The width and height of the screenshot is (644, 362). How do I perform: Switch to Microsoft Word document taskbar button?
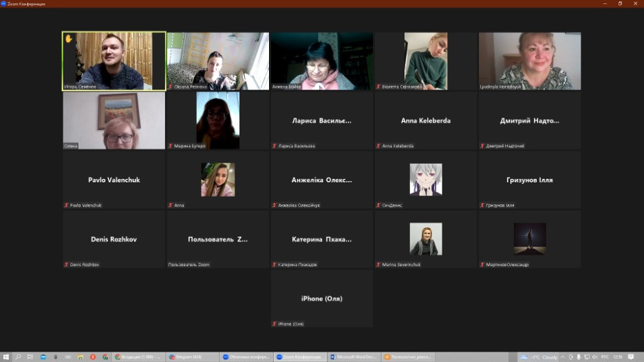point(354,357)
